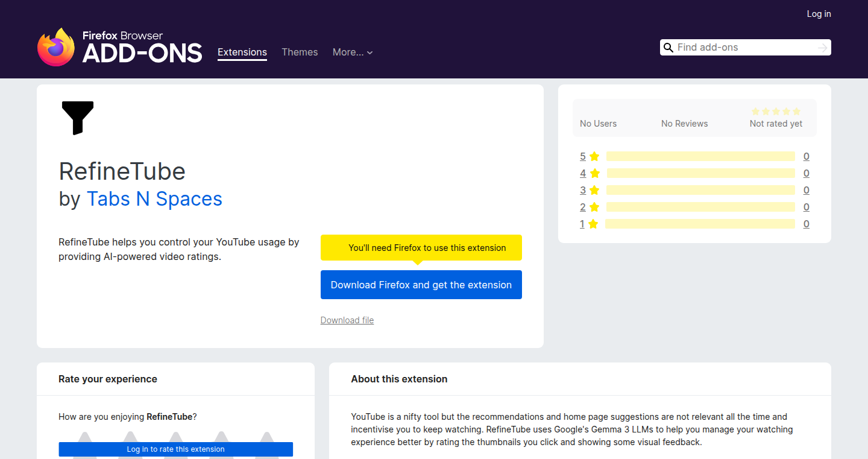The width and height of the screenshot is (868, 459).
Task: Click the star beside 2 rating row
Action: 594,207
